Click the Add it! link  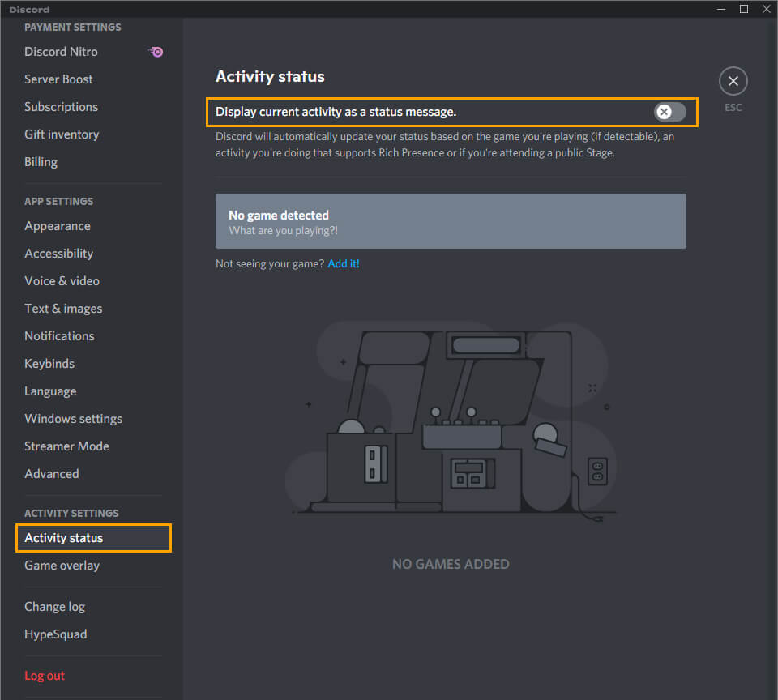click(x=344, y=263)
